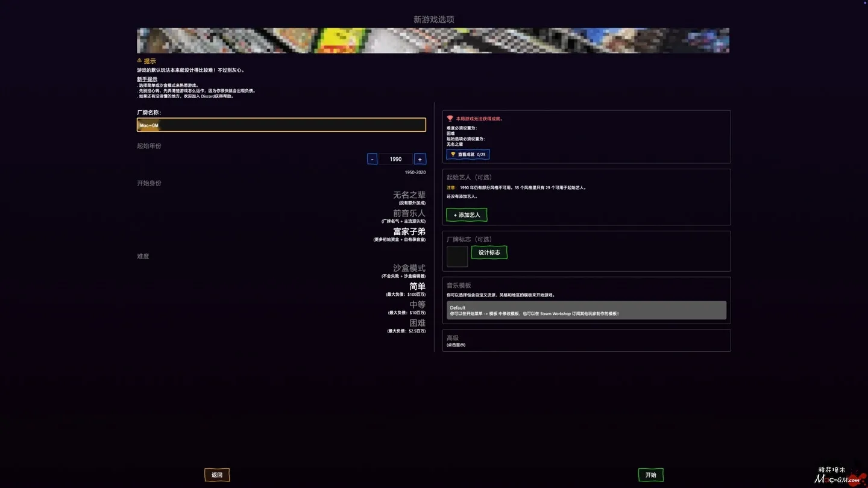Click the 新游戏选项 page title
Screen dimensions: 868x488
[x=434, y=19]
